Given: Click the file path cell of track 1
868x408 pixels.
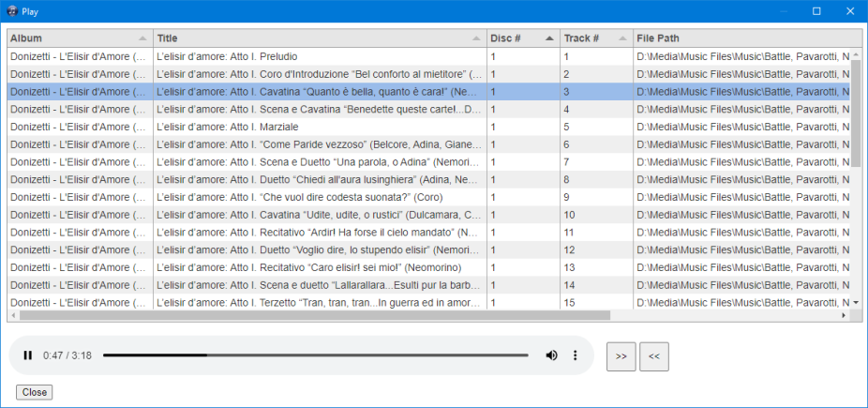Looking at the screenshot, I should click(x=741, y=56).
